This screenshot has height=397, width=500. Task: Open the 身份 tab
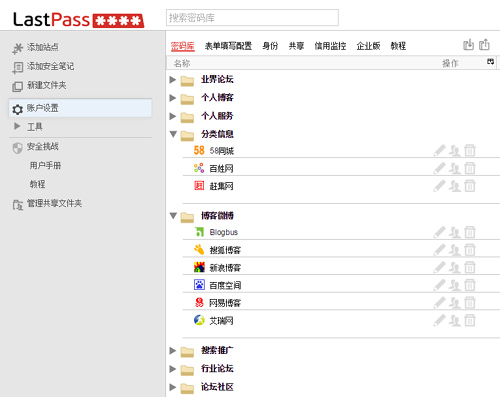pos(270,46)
